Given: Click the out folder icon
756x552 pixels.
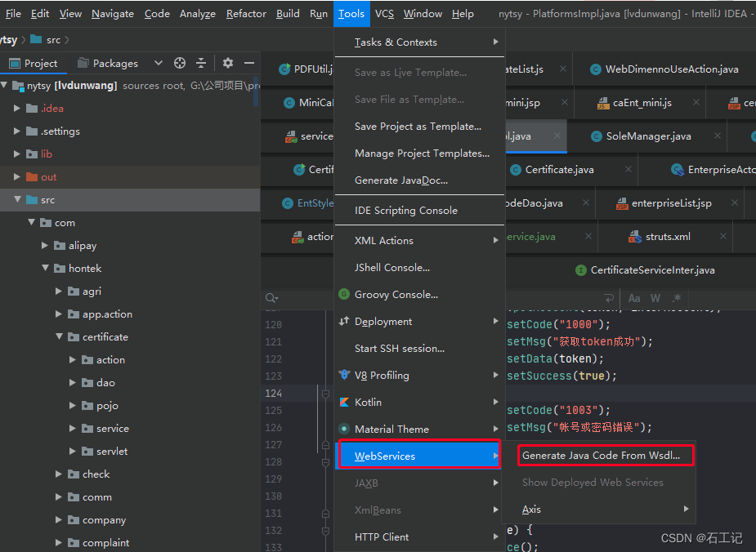Looking at the screenshot, I should pyautogui.click(x=32, y=176).
